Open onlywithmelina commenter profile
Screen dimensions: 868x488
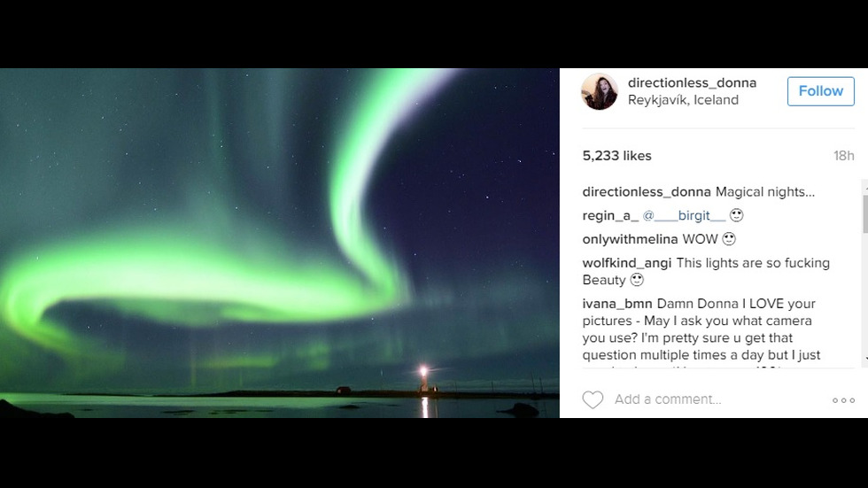click(x=630, y=240)
